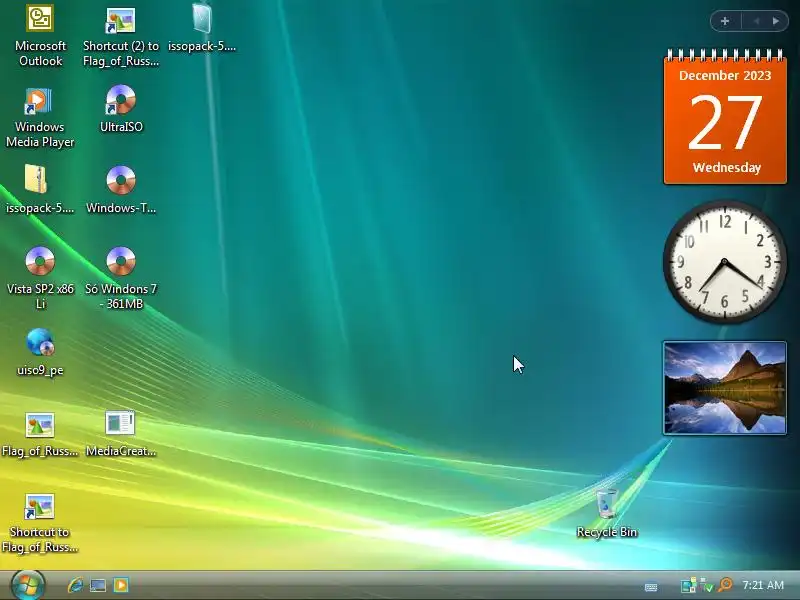Select the Windows-T... disc image icon
The height and width of the screenshot is (600, 800).
tap(121, 189)
